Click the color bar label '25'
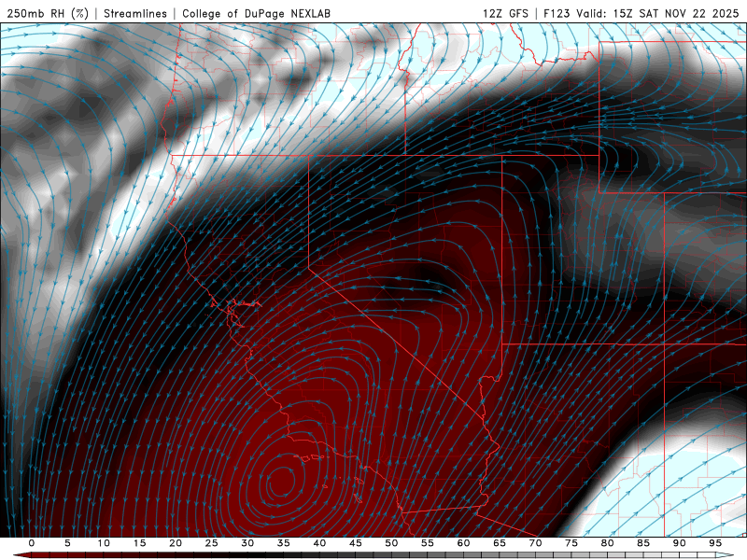 (212, 543)
